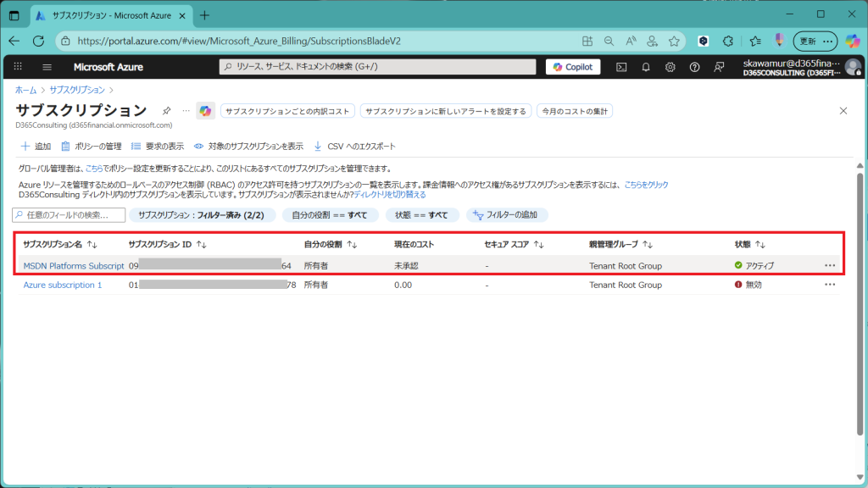Click the help question mark icon
This screenshot has width=868, height=488.
point(695,67)
